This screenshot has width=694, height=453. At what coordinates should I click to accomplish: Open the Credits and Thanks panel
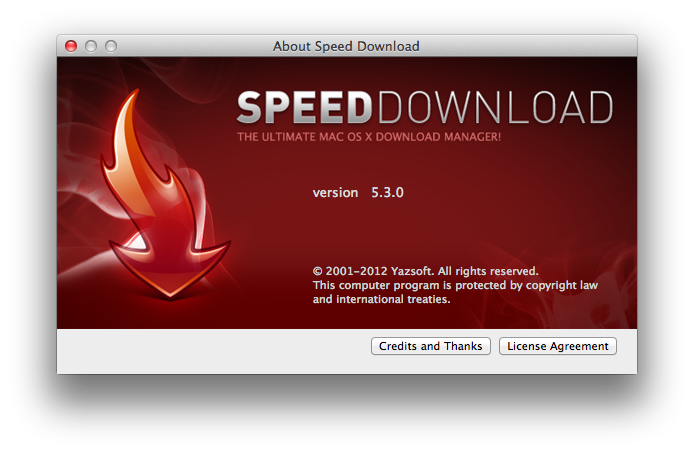pyautogui.click(x=430, y=346)
